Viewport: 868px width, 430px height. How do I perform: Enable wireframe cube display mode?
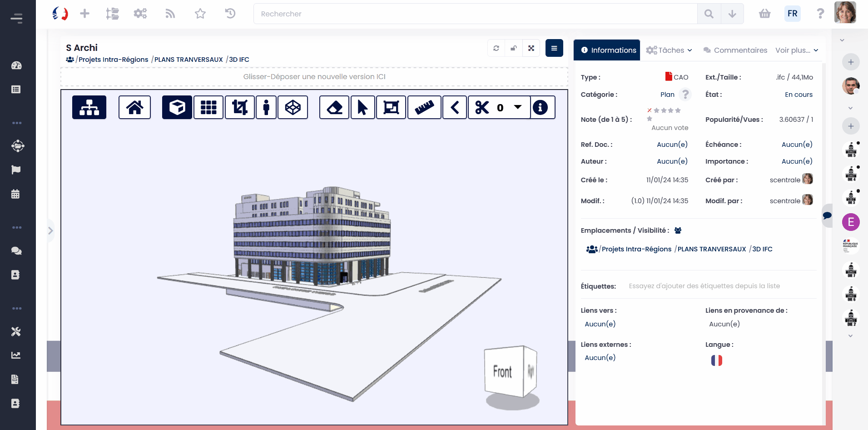[x=293, y=107]
